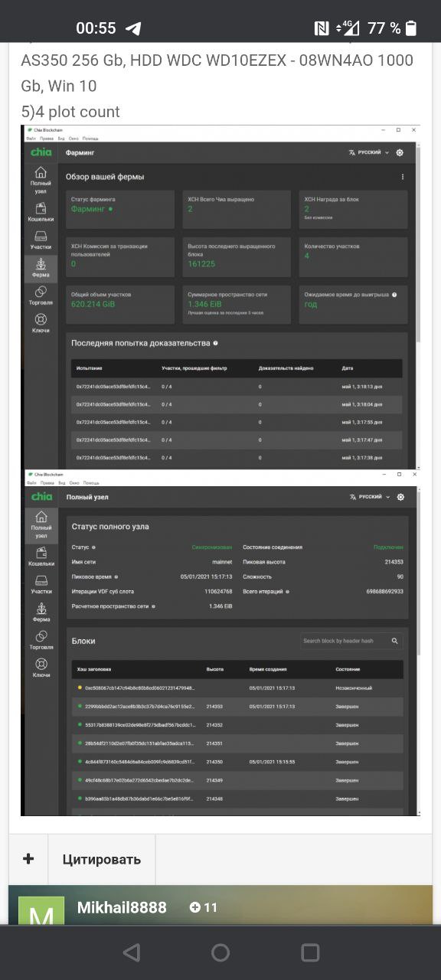Tap the +11 reputation badge next to Mikhail8888
The width and height of the screenshot is (441, 980).
click(203, 907)
